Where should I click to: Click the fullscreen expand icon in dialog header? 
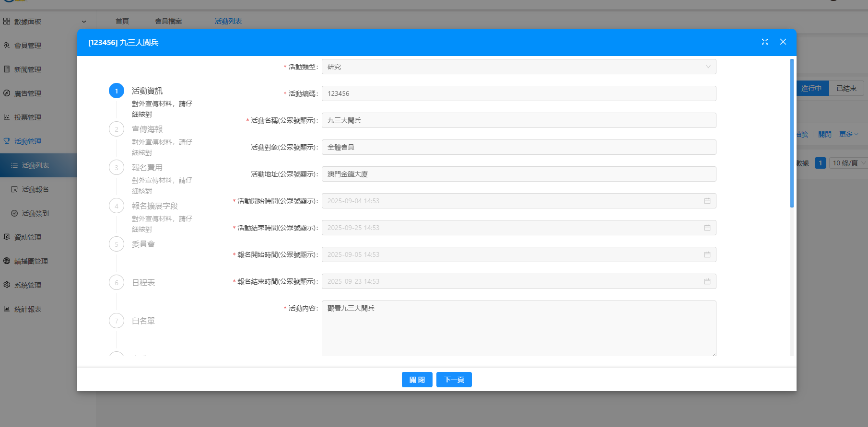pyautogui.click(x=765, y=42)
